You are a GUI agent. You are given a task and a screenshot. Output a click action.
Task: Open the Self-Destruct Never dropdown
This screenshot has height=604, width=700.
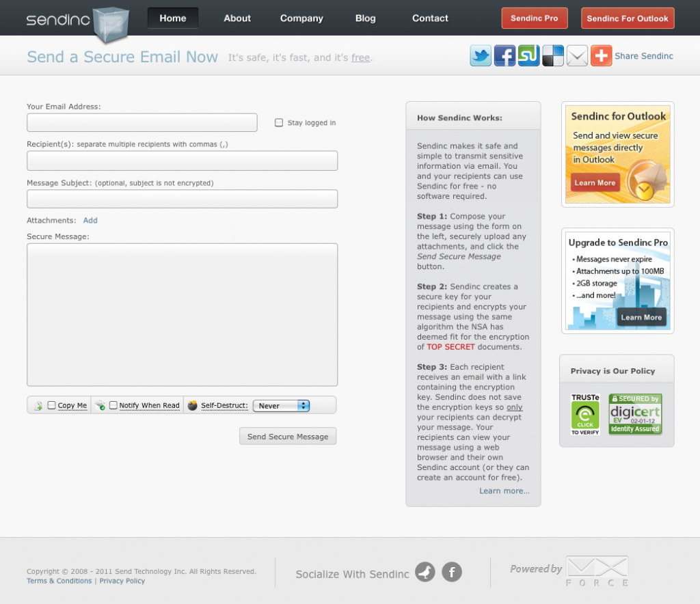point(281,405)
